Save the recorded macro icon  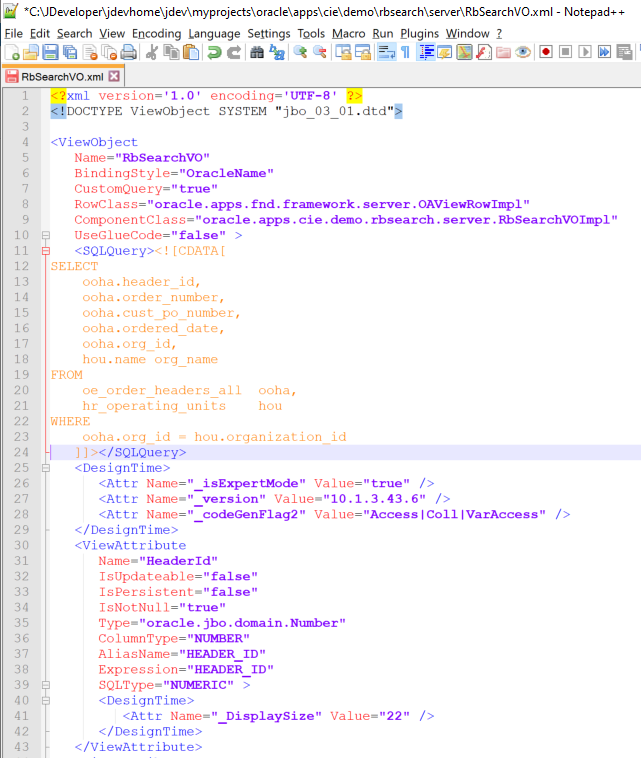pyautogui.click(x=624, y=52)
